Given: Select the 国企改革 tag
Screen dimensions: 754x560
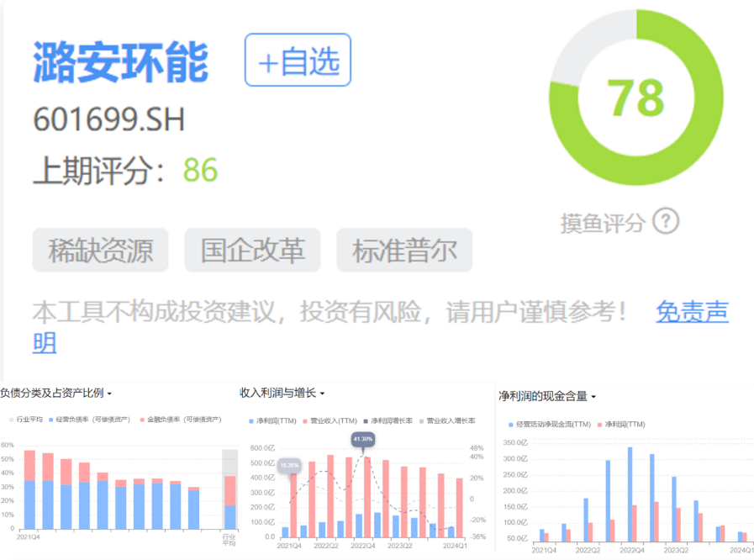Looking at the screenshot, I should [252, 251].
